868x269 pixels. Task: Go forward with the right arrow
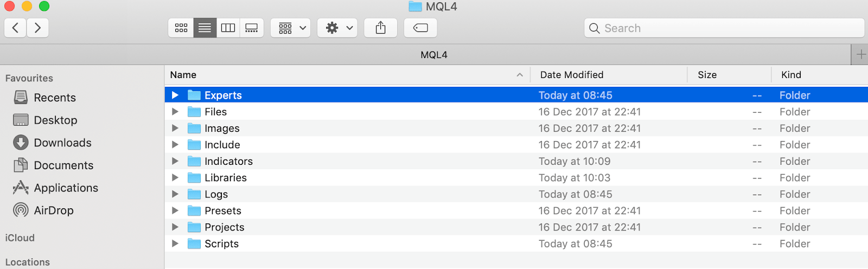click(x=37, y=28)
